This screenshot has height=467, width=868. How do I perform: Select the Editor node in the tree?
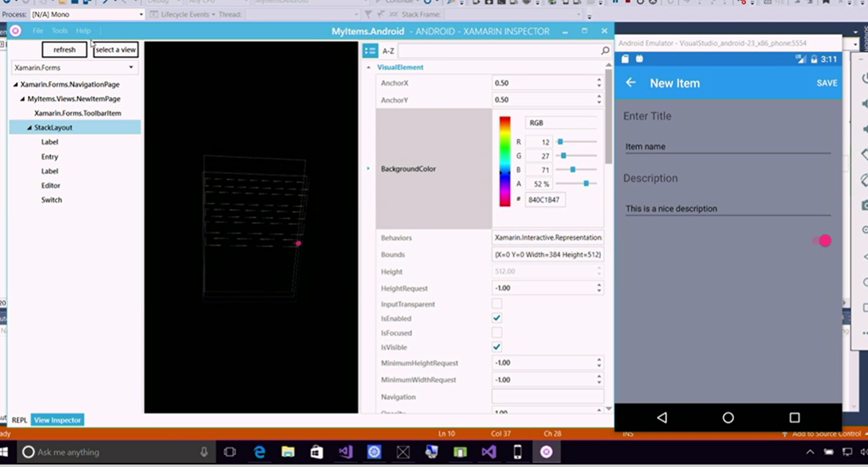pos(50,186)
